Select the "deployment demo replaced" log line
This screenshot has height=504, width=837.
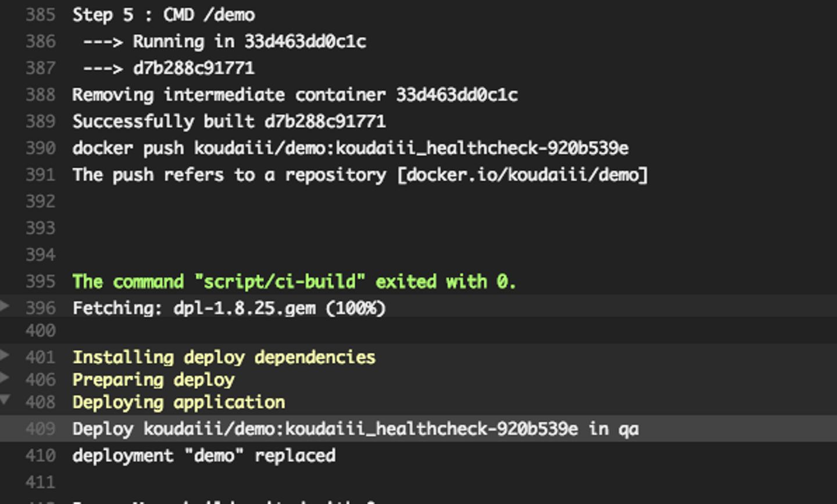(x=203, y=456)
